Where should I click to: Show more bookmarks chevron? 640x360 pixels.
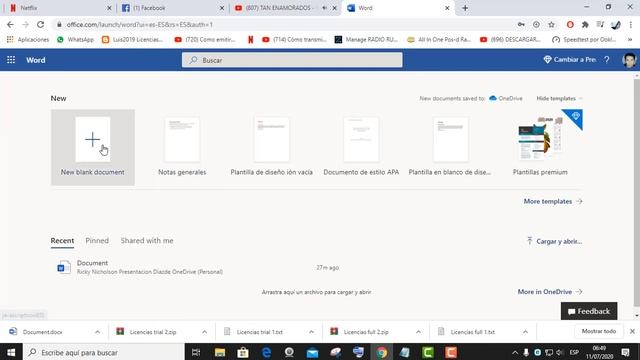[x=630, y=40]
